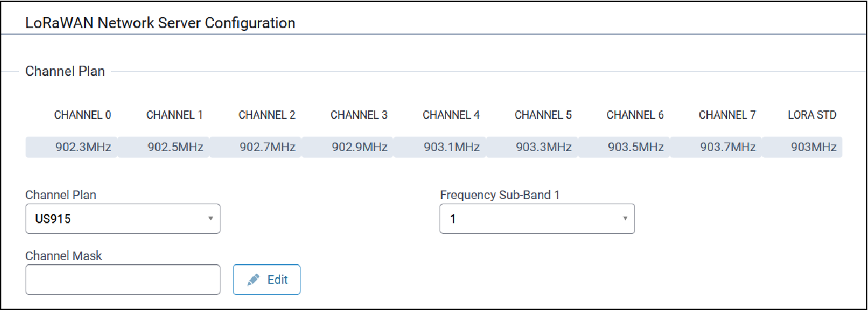
Task: Click the 902.7MHz frequency value
Action: click(267, 147)
